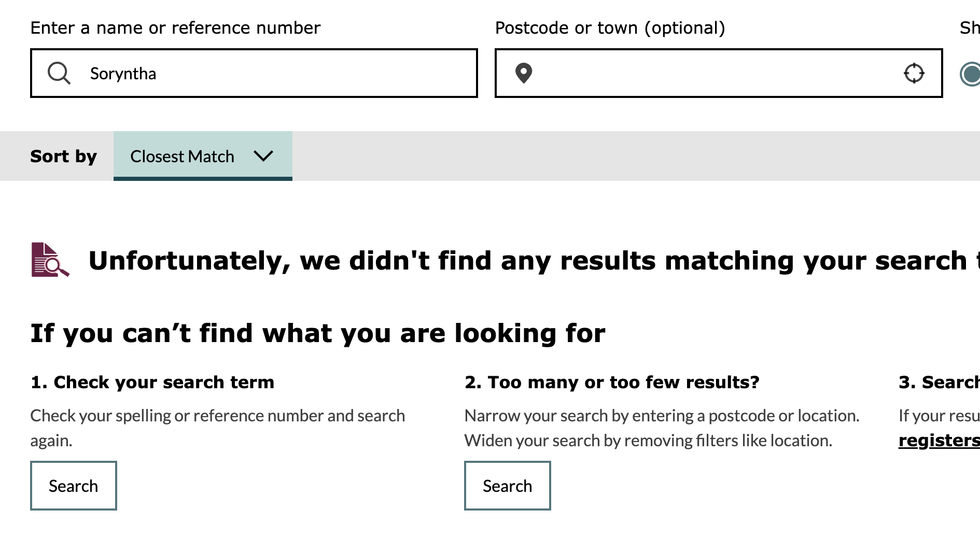Click the Enter a name or reference number label
The width and height of the screenshot is (980, 538).
[x=175, y=28]
